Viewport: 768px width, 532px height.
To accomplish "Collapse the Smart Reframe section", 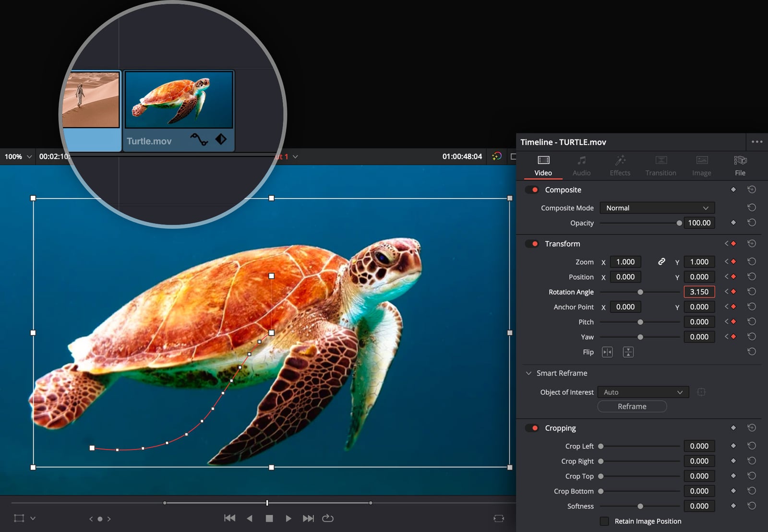I will 528,373.
